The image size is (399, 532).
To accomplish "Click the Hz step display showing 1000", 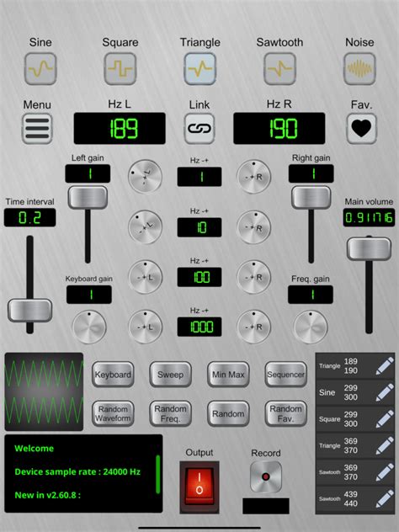I will [x=199, y=327].
